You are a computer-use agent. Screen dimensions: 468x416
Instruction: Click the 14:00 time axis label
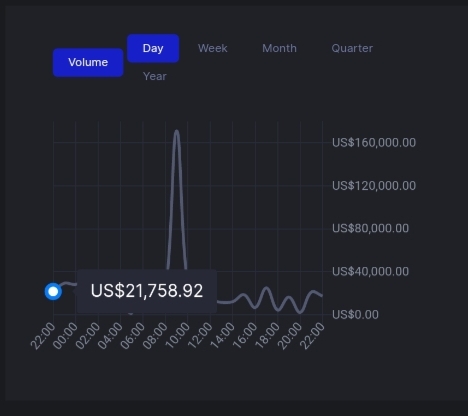pos(222,336)
